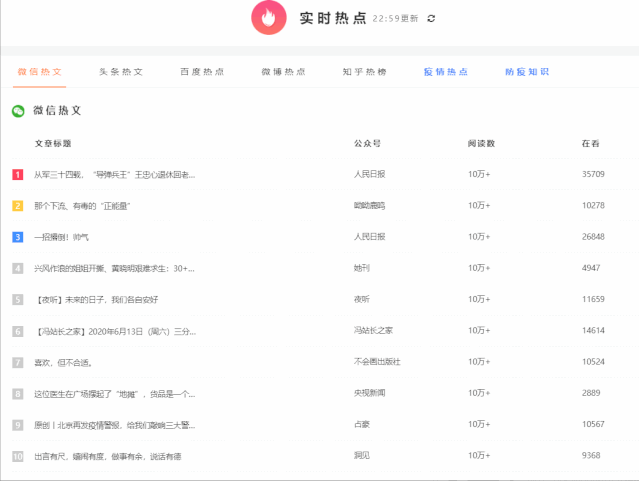Click the gray rank 5 badge
This screenshot has width=639, height=481.
coord(18,300)
